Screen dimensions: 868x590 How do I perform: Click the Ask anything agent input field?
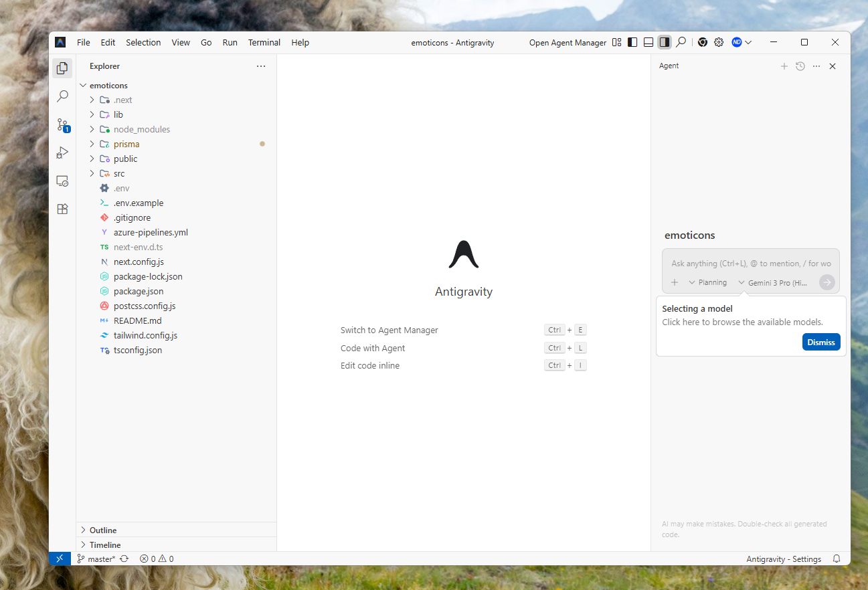(x=751, y=264)
